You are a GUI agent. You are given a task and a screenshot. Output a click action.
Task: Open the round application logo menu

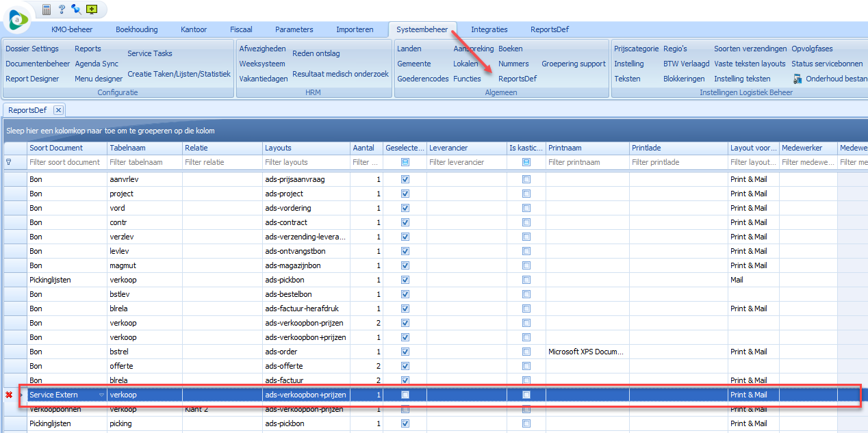tap(16, 21)
